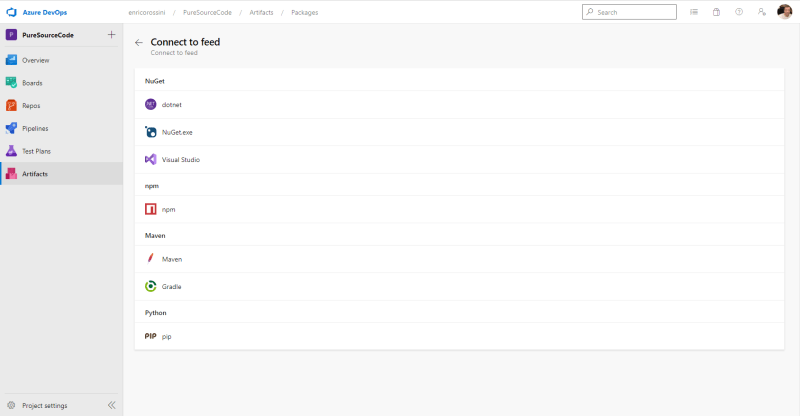The width and height of the screenshot is (800, 416).
Task: Open the PureSourceCode project icon
Action: point(11,35)
